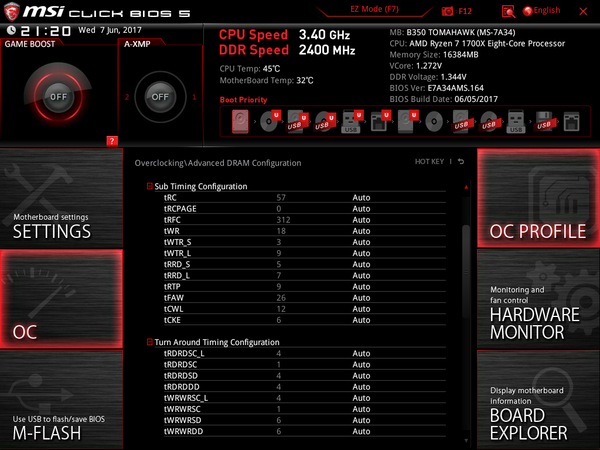Select the legacy USB CD/DVD boot icon
This screenshot has width=600, height=450.
point(489,122)
